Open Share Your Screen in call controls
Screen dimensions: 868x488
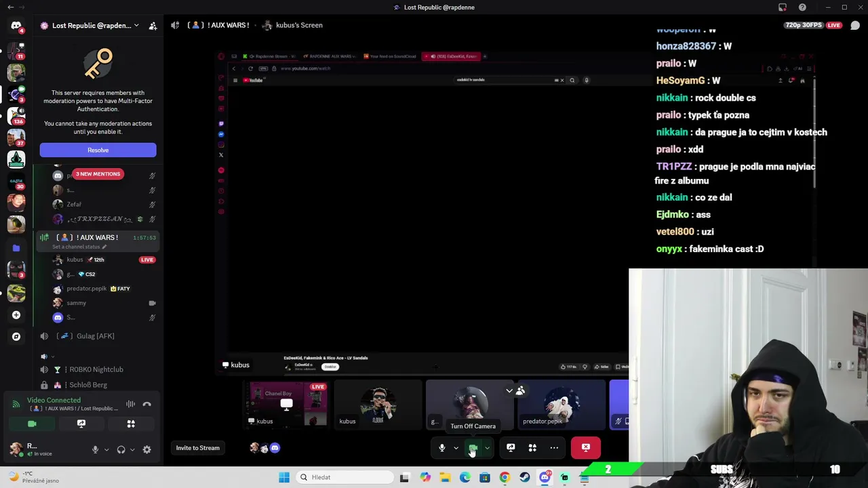(511, 447)
